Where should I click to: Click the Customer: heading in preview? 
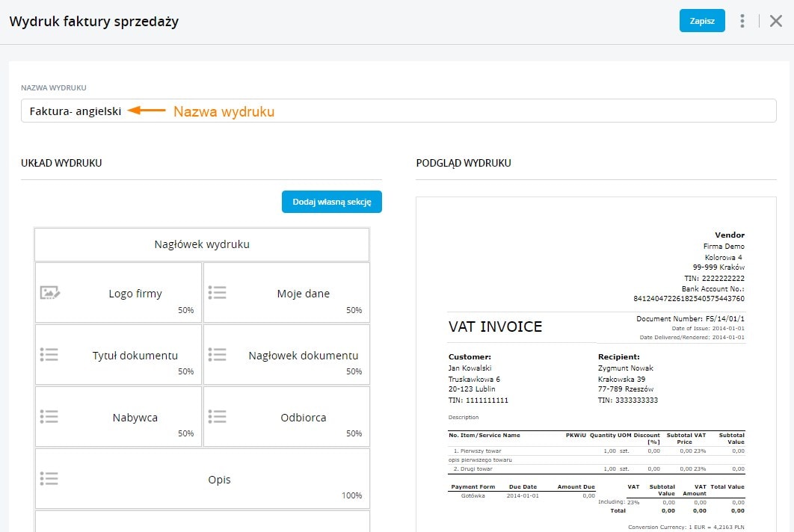point(470,357)
